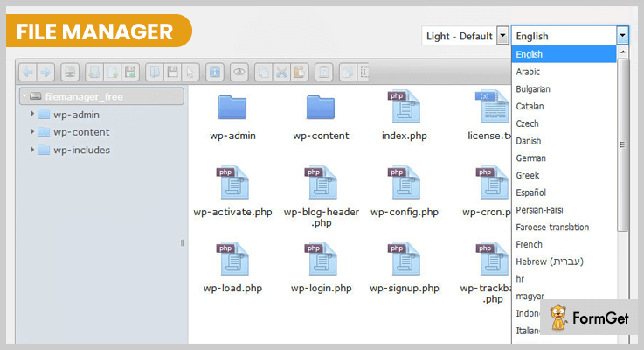Select the wp-signup.php file
The width and height of the screenshot is (644, 350).
click(405, 268)
